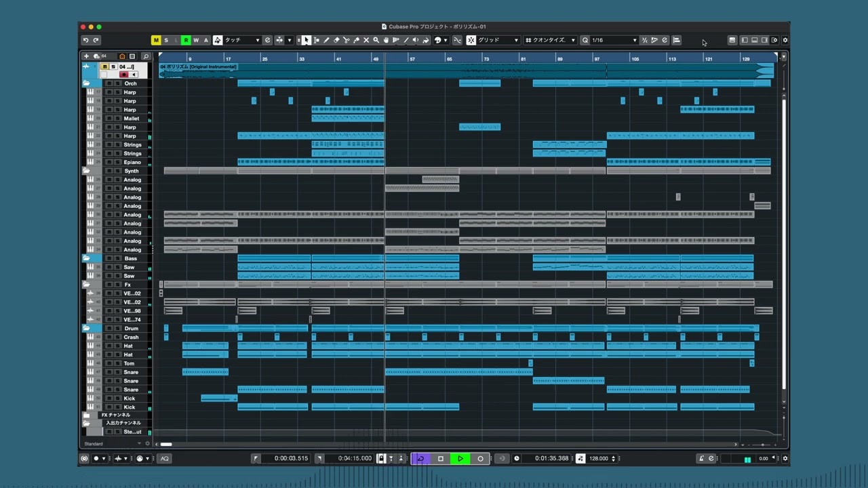Select the Play speaker tool
This screenshot has width=868, height=488.
click(x=416, y=40)
